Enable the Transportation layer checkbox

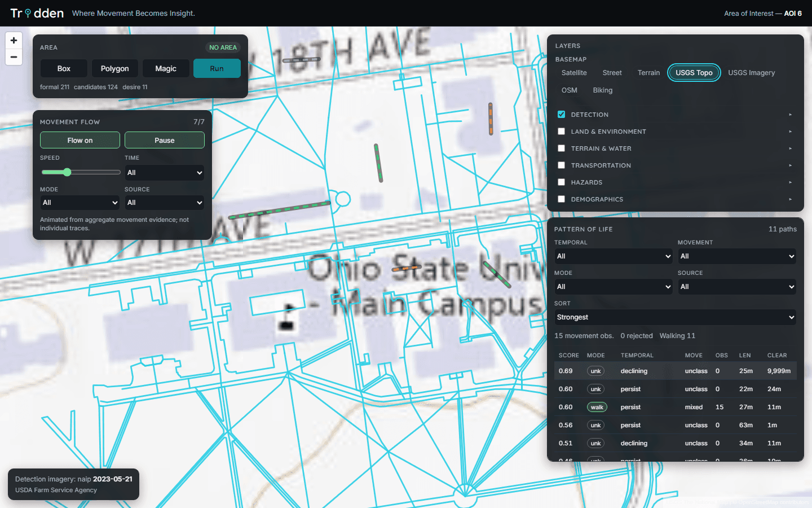point(561,165)
